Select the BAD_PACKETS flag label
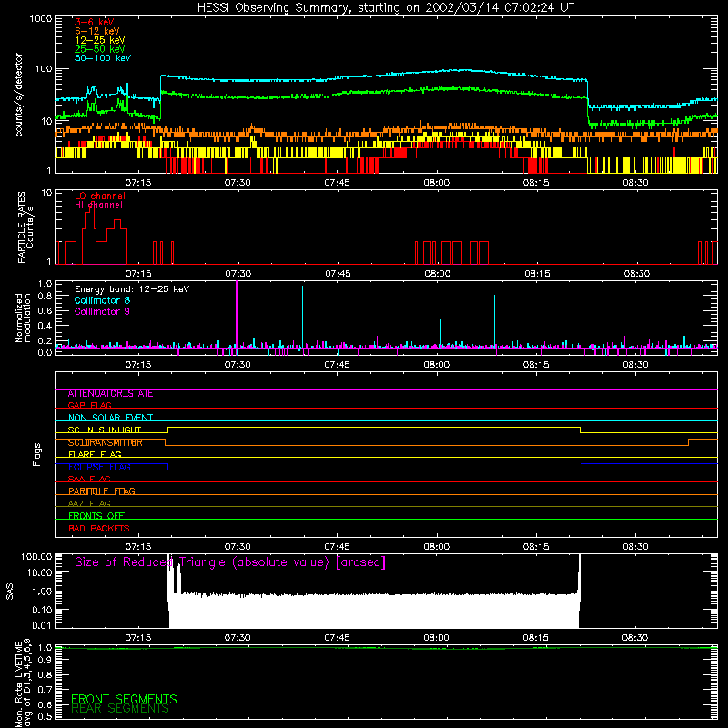 tap(99, 529)
